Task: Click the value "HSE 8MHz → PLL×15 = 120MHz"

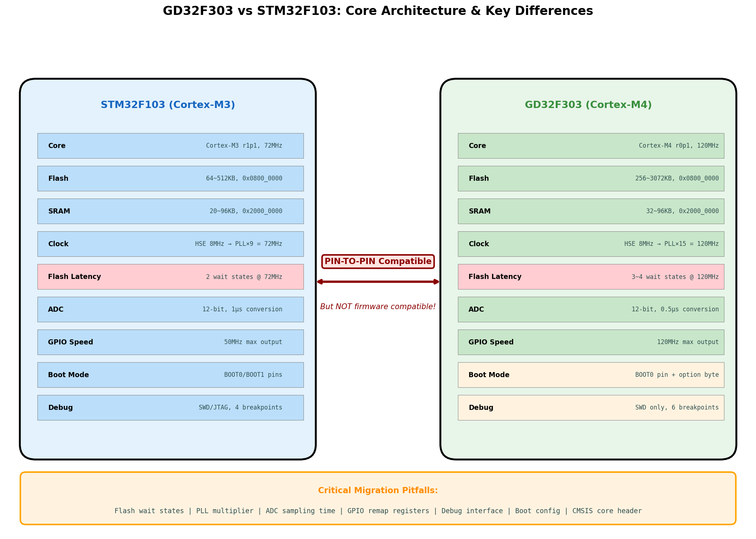Action: click(672, 244)
